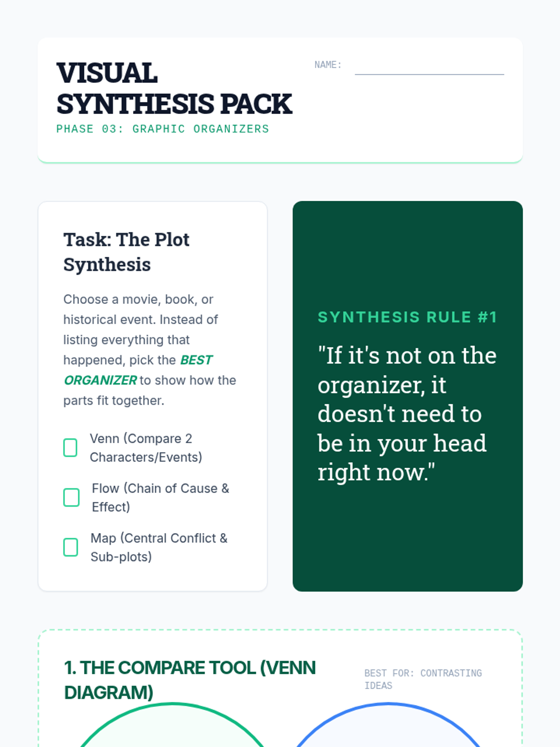560x747 pixels.
Task: Click the Compare Tool (Venn Diagram) heading
Action: [x=190, y=680]
